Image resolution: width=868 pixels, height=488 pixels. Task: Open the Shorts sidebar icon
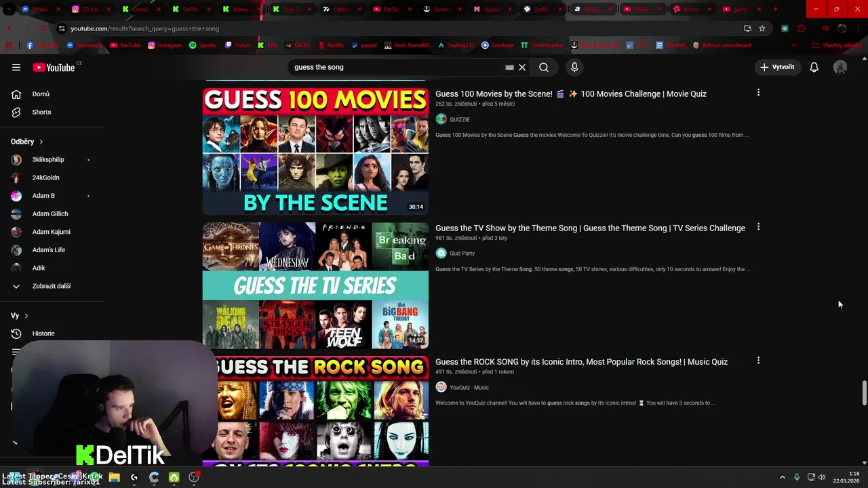pos(16,112)
